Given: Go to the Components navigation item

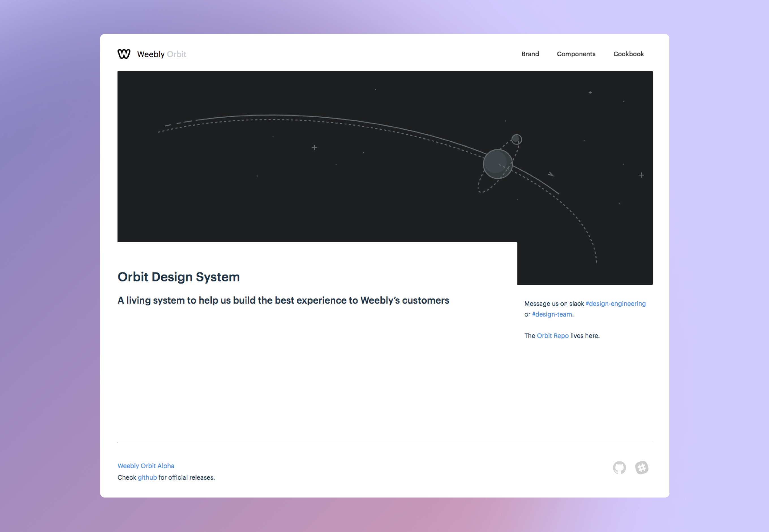Looking at the screenshot, I should (576, 54).
